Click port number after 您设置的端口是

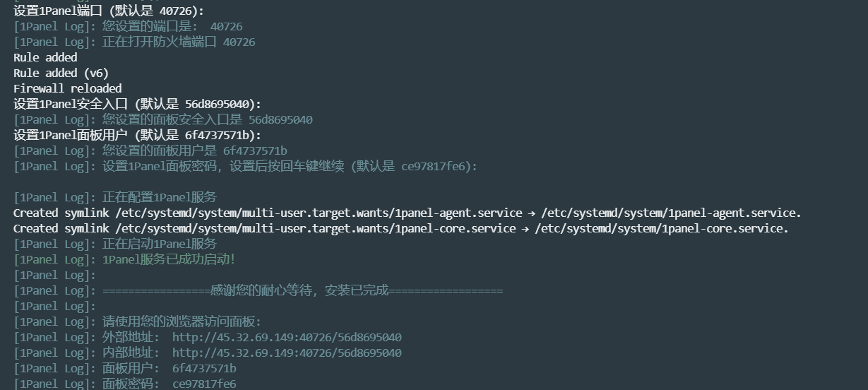pos(226,26)
